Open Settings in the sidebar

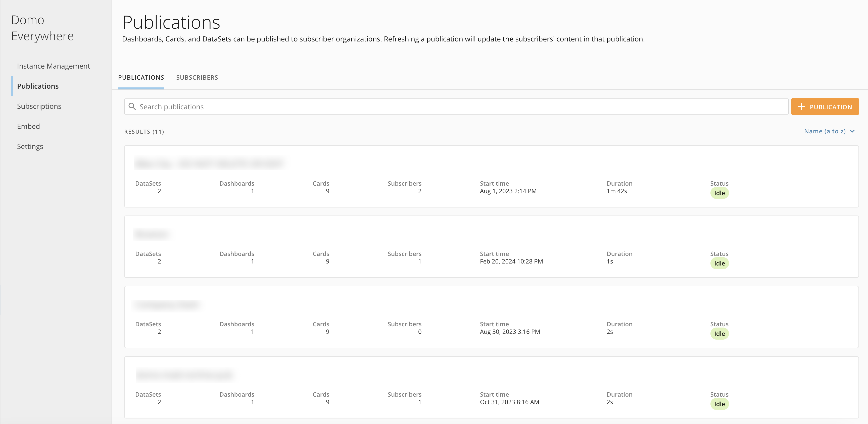tap(30, 146)
